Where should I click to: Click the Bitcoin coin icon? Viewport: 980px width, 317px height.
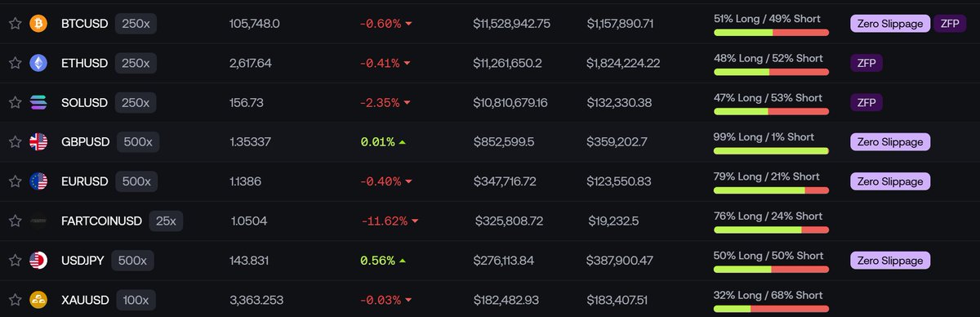pos(38,24)
